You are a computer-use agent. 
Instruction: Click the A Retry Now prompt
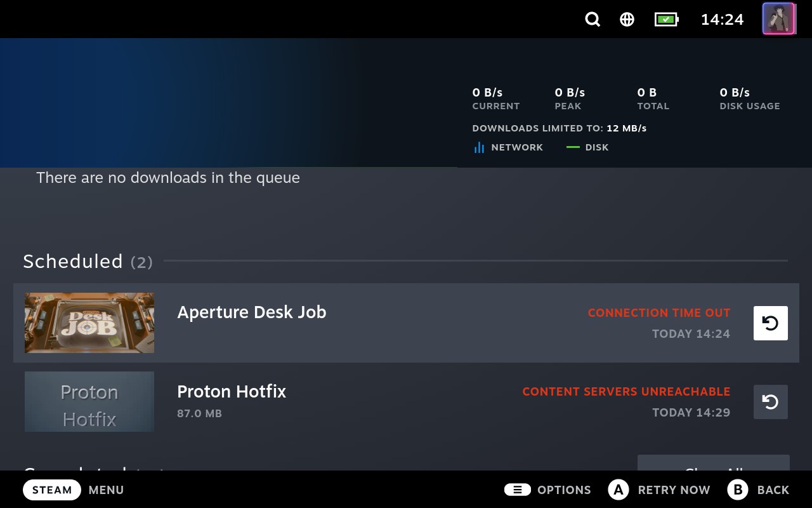coord(659,490)
